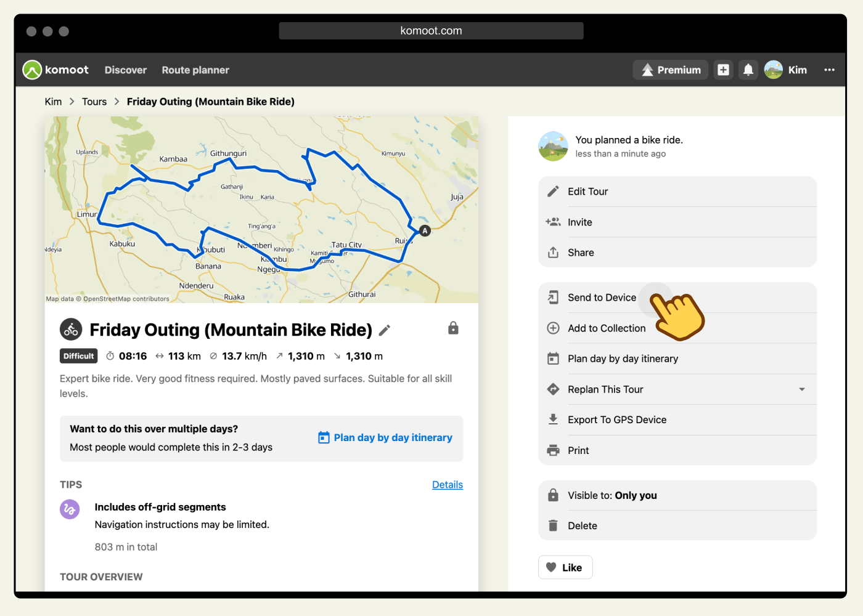Edit the tour title via pencil icon
Viewport: 863px width, 616px height.
[384, 331]
